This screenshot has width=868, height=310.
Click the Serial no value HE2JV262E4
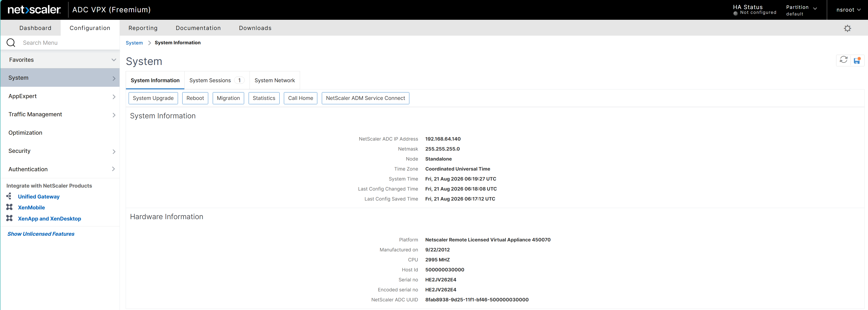(441, 280)
